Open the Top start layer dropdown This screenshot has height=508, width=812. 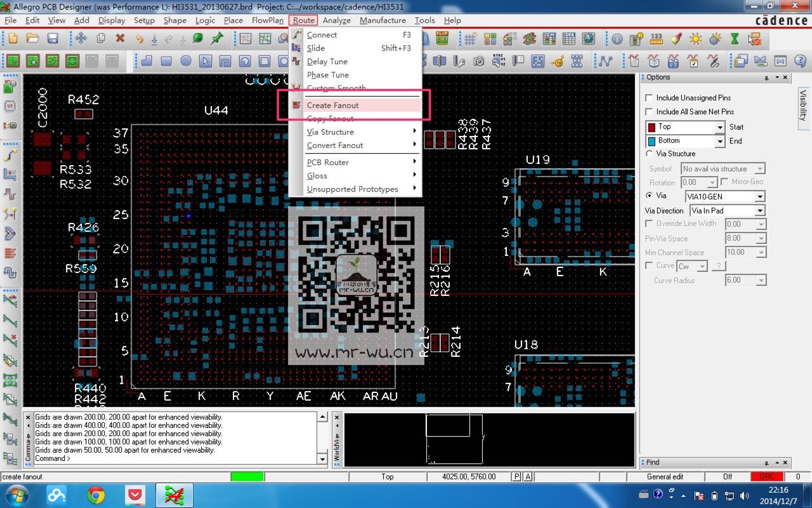click(720, 127)
